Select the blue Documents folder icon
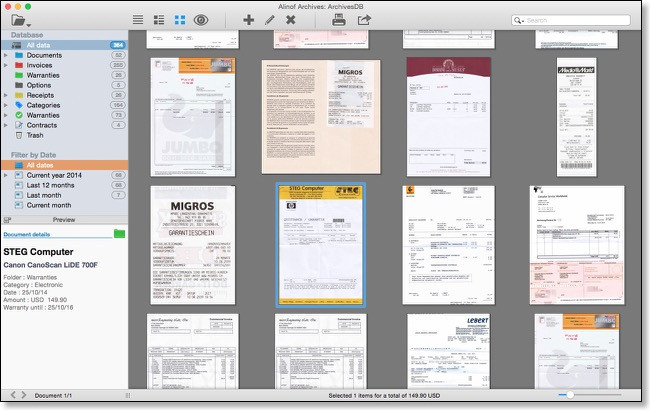The image size is (650, 410). pyautogui.click(x=19, y=55)
